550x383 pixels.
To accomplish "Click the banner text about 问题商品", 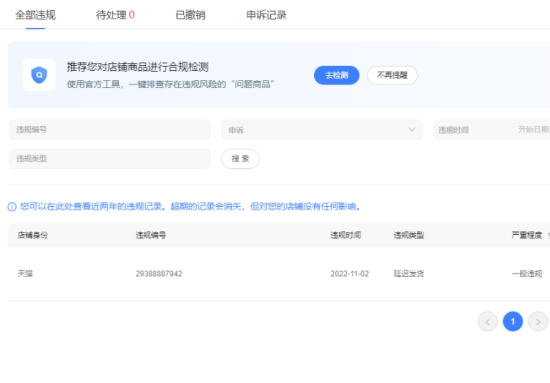I will pos(170,84).
